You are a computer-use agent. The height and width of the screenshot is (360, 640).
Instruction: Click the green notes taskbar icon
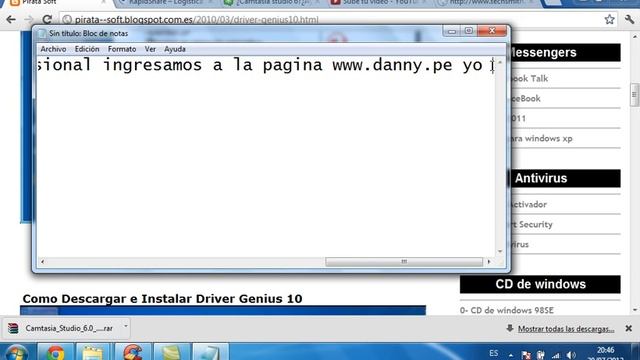(x=171, y=352)
